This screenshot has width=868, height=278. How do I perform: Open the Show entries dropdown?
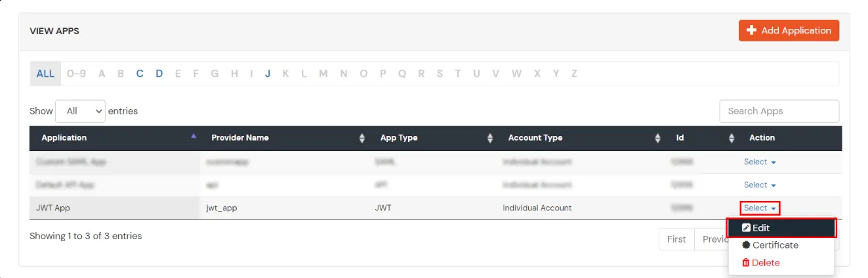click(x=81, y=111)
